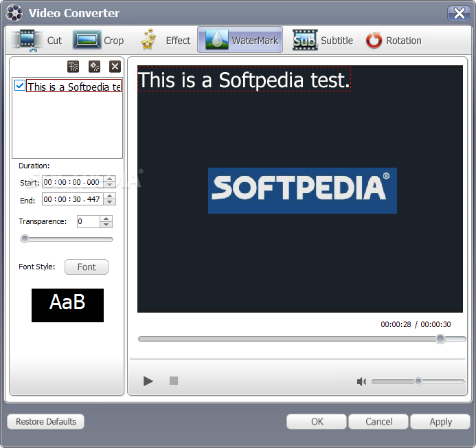The height and width of the screenshot is (448, 476).
Task: Click Restore Defaults button
Action: tap(46, 422)
